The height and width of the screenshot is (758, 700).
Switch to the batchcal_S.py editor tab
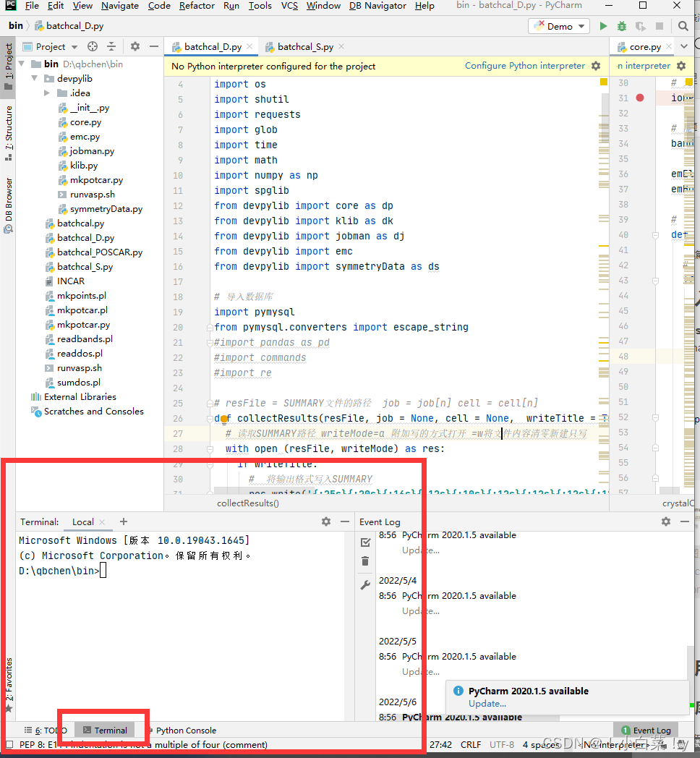coord(305,46)
